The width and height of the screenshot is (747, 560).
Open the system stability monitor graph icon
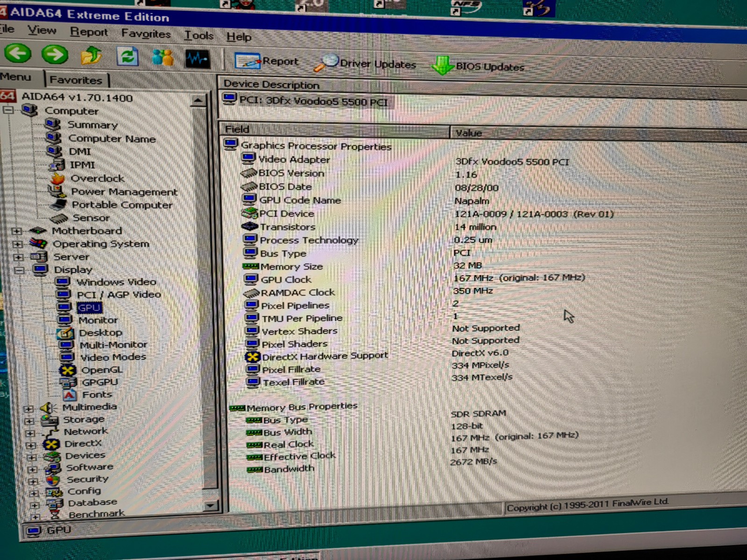pyautogui.click(x=197, y=59)
